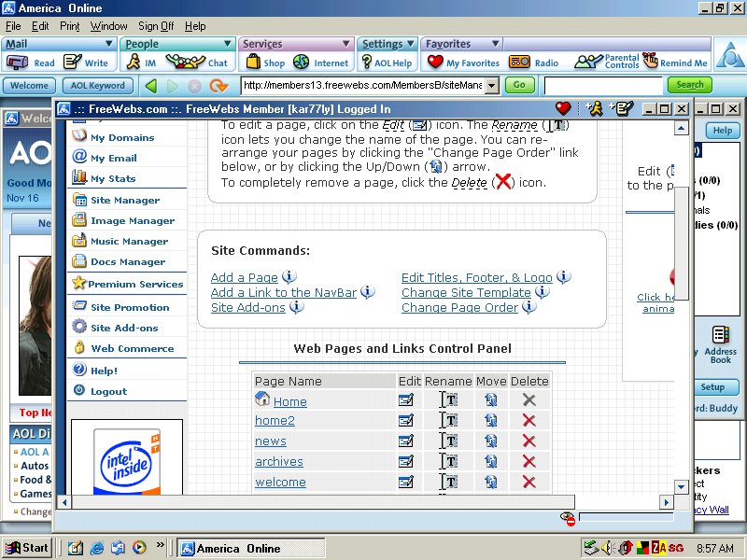Click the AOL Keyword button

98,86
